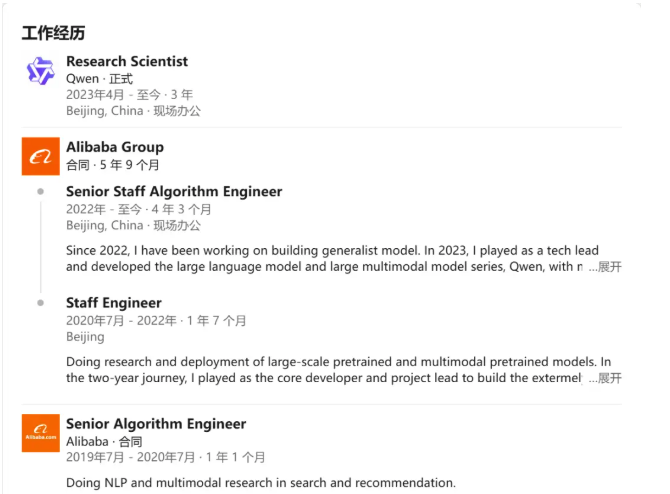This screenshot has width=670, height=494.
Task: Open the Senior Algorithm Engineer title
Action: (x=156, y=424)
